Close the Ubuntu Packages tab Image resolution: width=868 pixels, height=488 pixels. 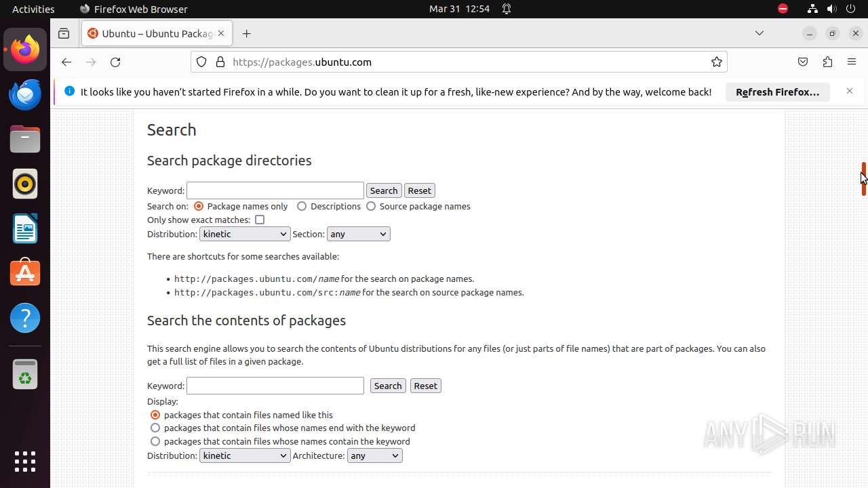(x=221, y=33)
